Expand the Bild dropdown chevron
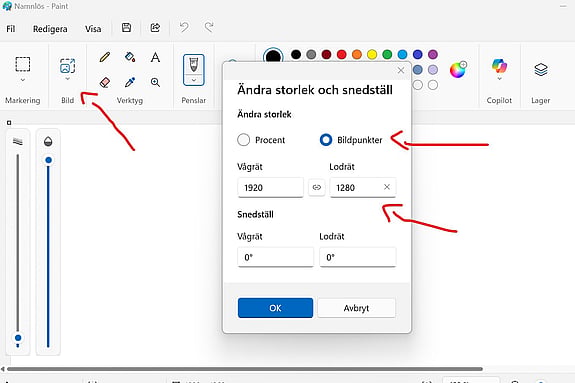Screen dimensions: 575x383 coord(67,79)
